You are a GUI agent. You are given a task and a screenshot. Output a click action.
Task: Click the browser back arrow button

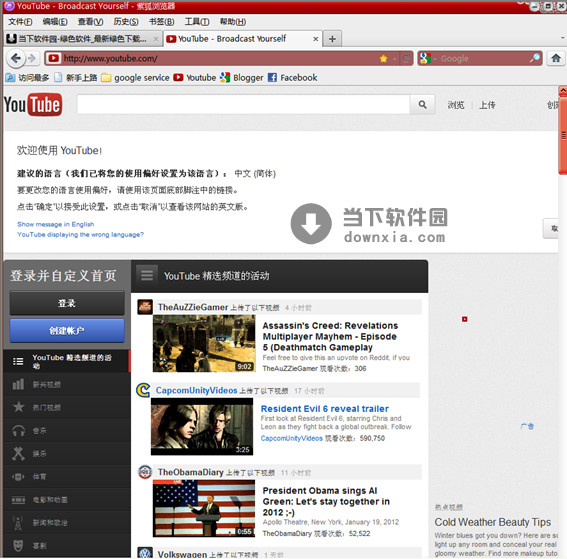pyautogui.click(x=16, y=58)
